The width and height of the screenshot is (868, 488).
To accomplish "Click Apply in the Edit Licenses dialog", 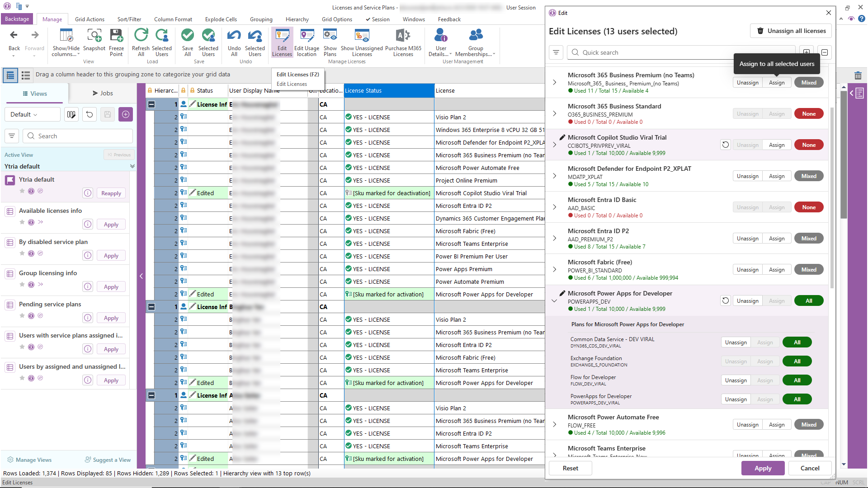I will tap(763, 469).
